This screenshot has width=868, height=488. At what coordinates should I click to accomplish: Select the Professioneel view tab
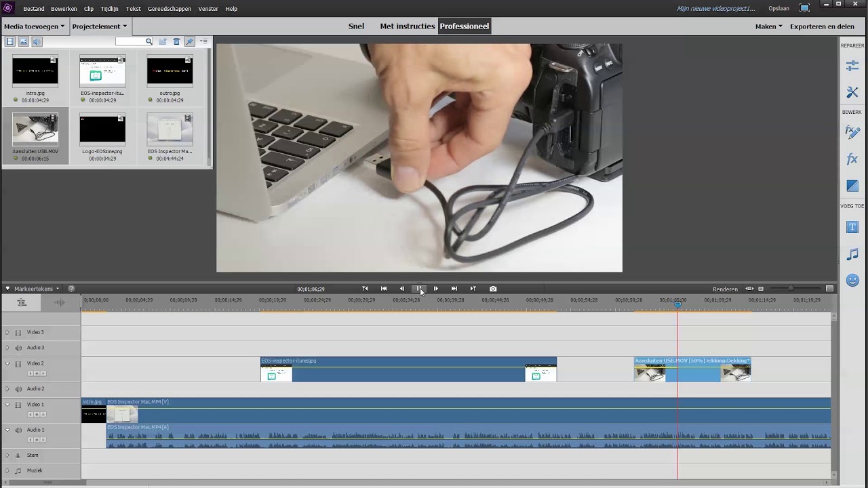point(465,26)
